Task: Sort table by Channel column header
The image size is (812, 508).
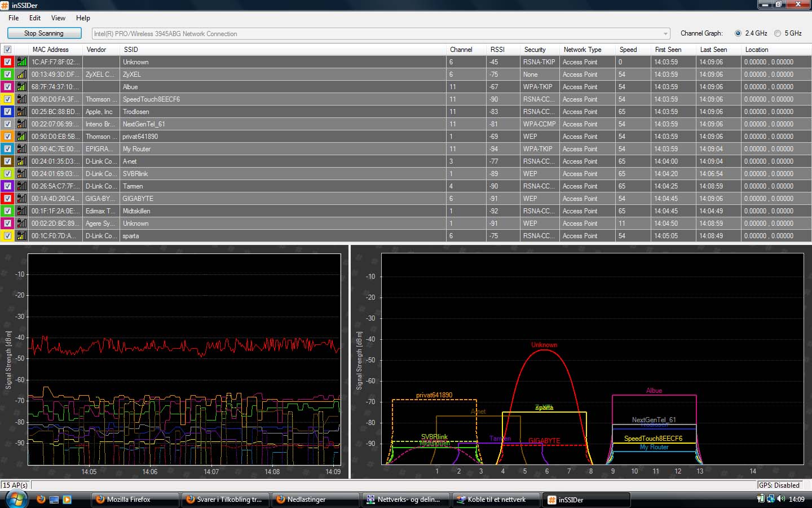Action: click(x=466, y=50)
